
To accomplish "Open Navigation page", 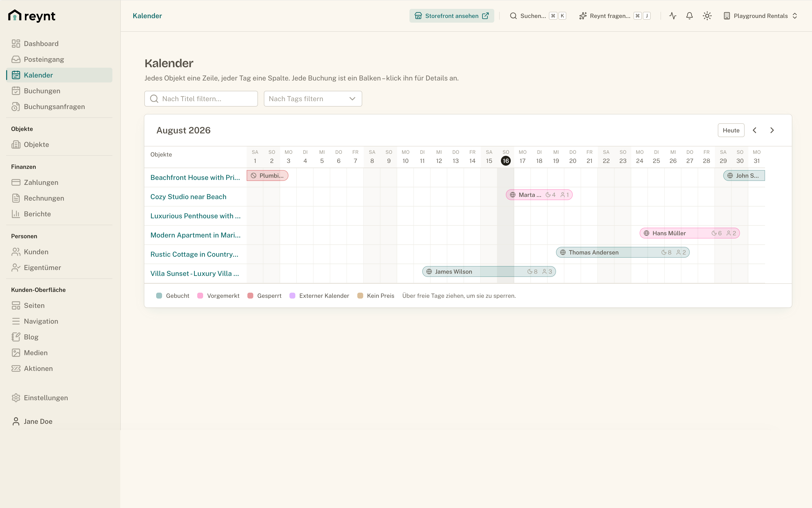I will tap(59, 321).
